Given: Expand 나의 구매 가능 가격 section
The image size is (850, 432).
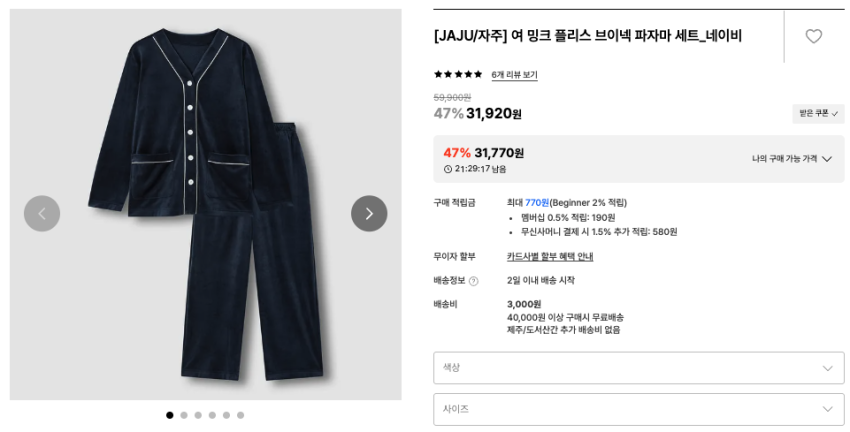Looking at the screenshot, I should 792,159.
